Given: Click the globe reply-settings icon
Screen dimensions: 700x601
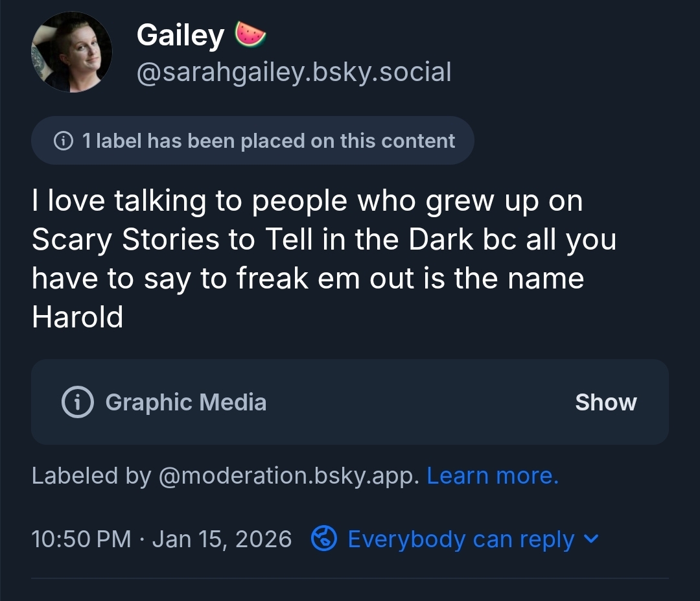Looking at the screenshot, I should coord(323,539).
